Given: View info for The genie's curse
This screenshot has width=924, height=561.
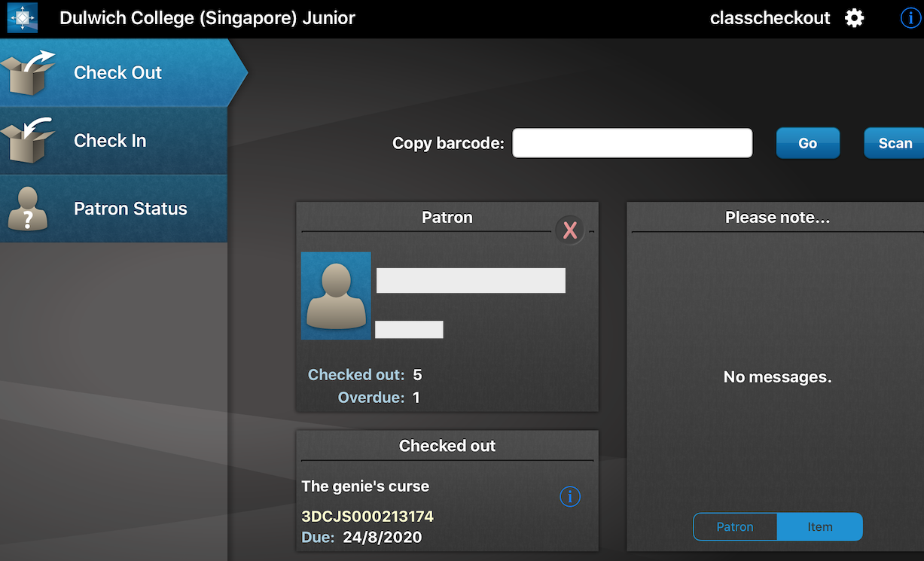Looking at the screenshot, I should pos(570,496).
